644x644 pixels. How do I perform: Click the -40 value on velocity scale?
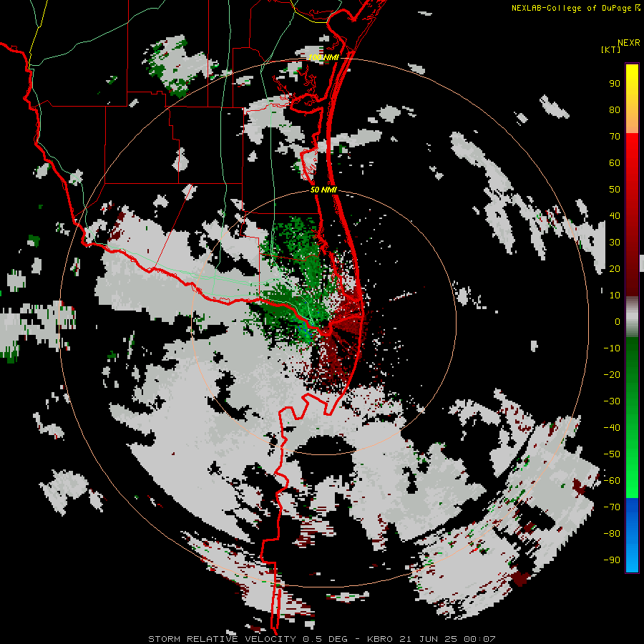point(612,428)
